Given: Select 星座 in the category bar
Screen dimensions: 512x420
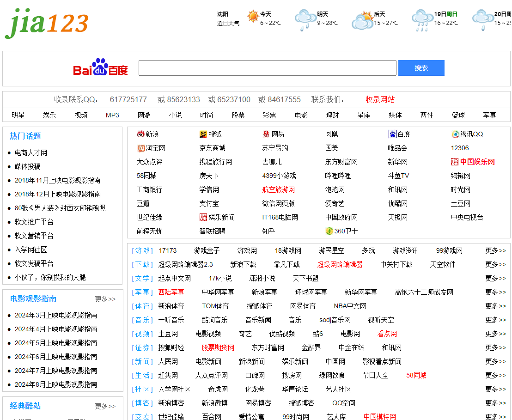Looking at the screenshot, I should [364, 116].
